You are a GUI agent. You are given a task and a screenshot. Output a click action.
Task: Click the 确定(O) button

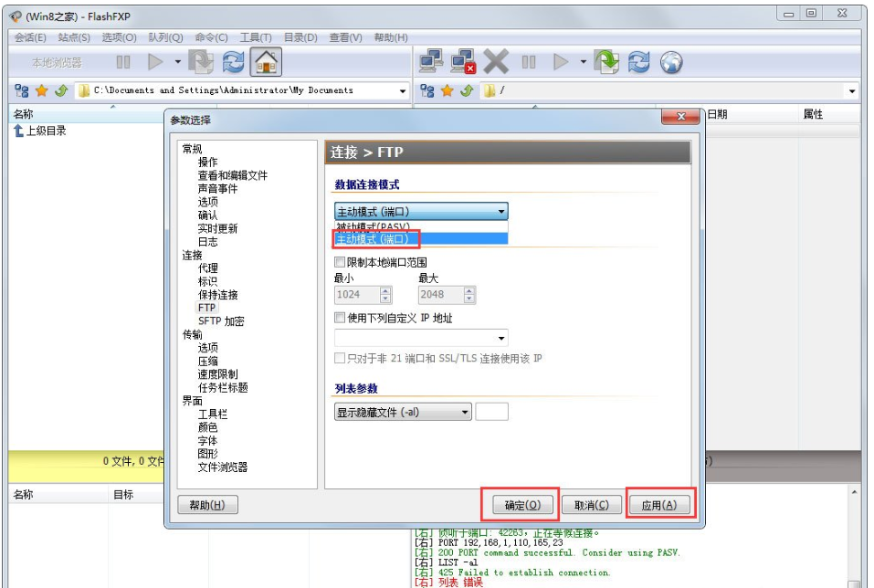pyautogui.click(x=522, y=505)
